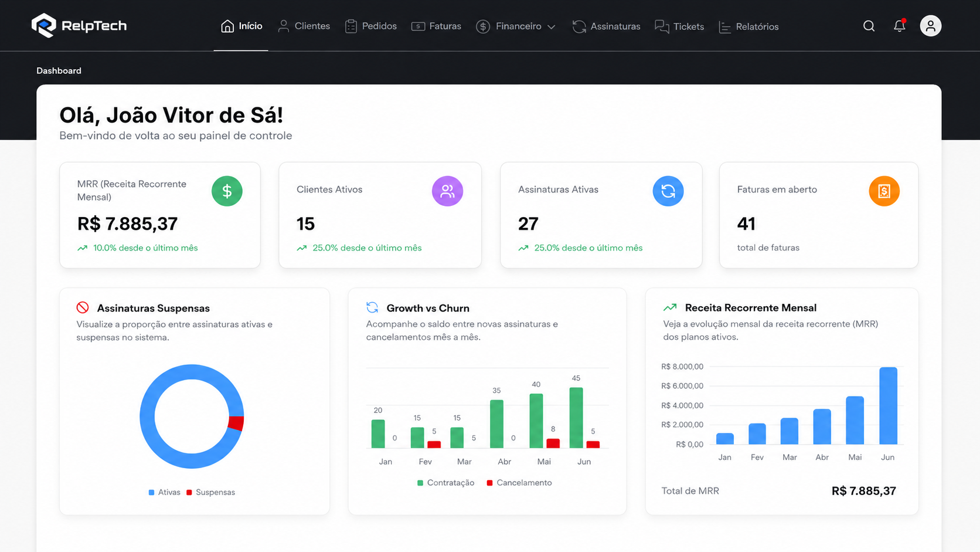
Task: Click the blue Assinaturas Ativas refresh icon
Action: [x=668, y=191]
